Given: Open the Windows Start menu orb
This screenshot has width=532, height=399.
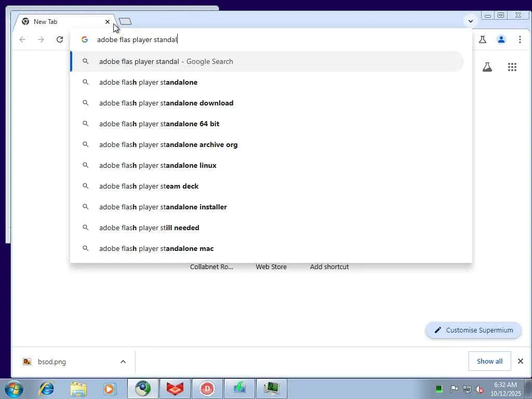Looking at the screenshot, I should click(14, 389).
